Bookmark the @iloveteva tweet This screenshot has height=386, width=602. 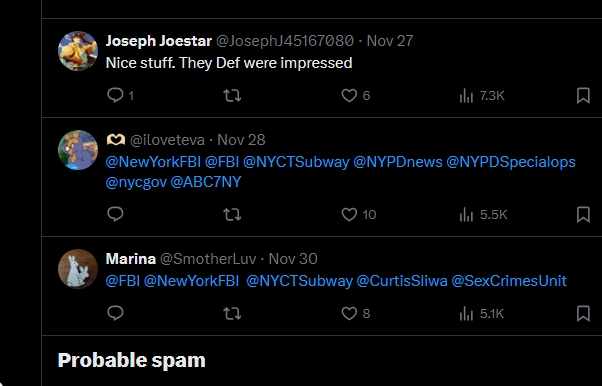[583, 214]
